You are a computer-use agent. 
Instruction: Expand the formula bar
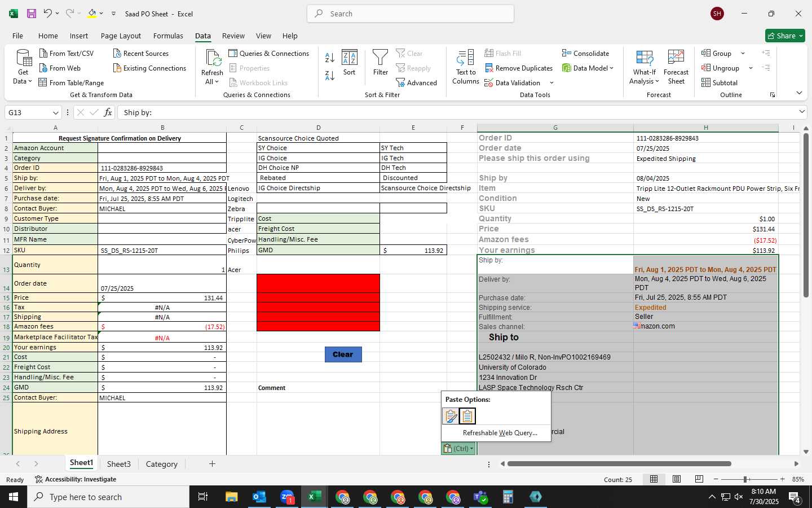[802, 112]
